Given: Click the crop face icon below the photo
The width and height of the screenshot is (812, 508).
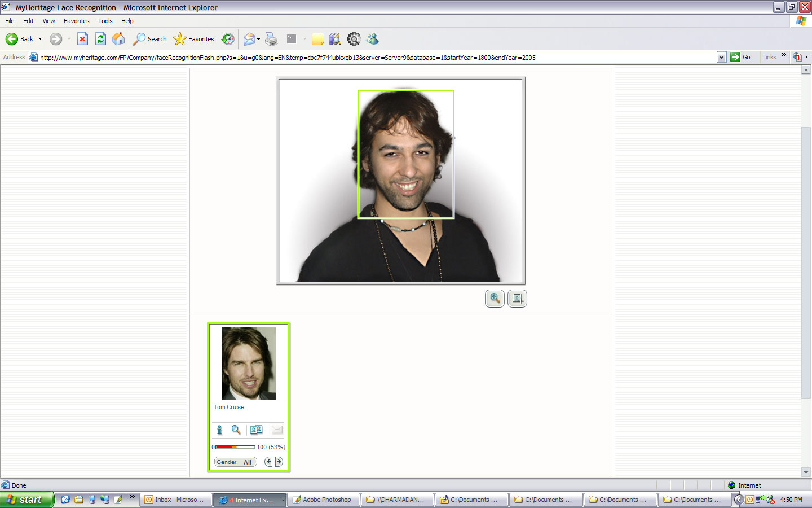Looking at the screenshot, I should (x=517, y=299).
